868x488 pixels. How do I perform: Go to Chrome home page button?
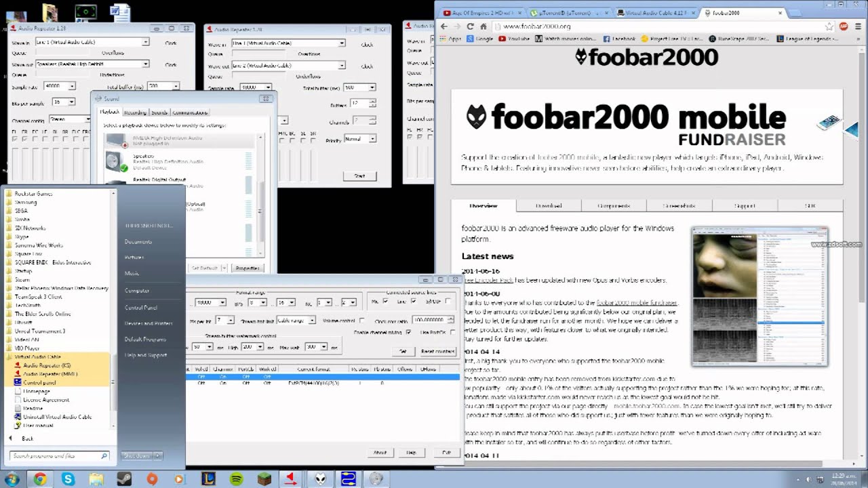coord(484,26)
